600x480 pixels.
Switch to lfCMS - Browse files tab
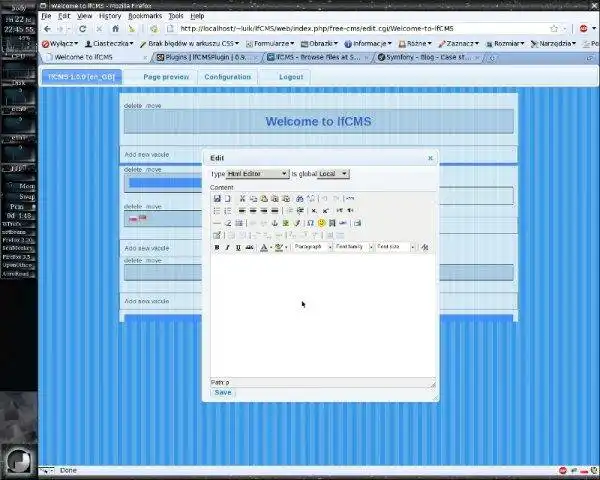pyautogui.click(x=318, y=57)
